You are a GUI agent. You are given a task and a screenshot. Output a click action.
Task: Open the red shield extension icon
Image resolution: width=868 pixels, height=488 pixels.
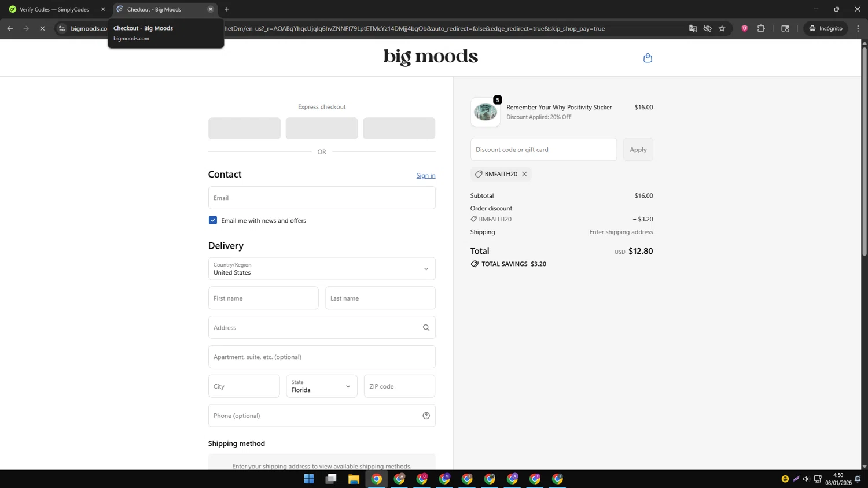tap(745, 28)
